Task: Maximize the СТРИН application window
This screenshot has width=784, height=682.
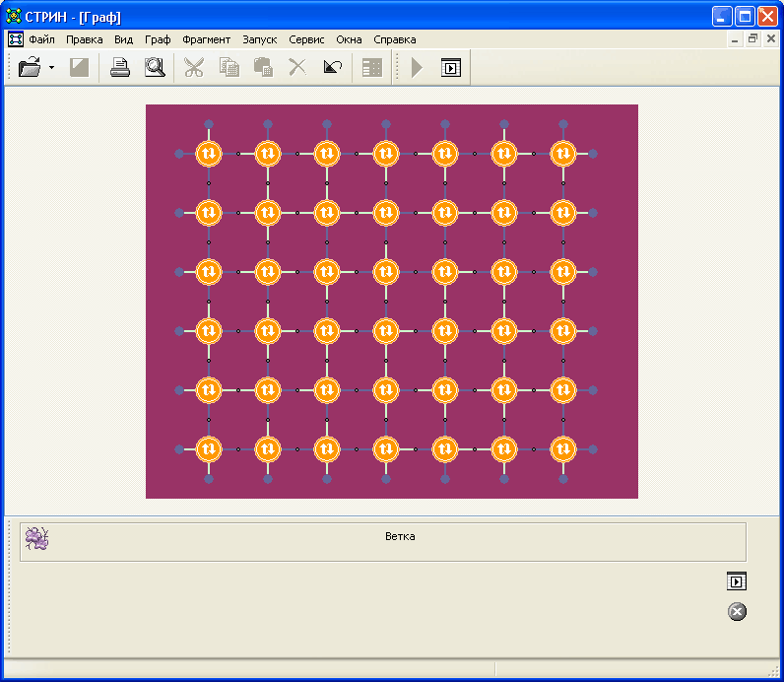Action: [x=745, y=17]
